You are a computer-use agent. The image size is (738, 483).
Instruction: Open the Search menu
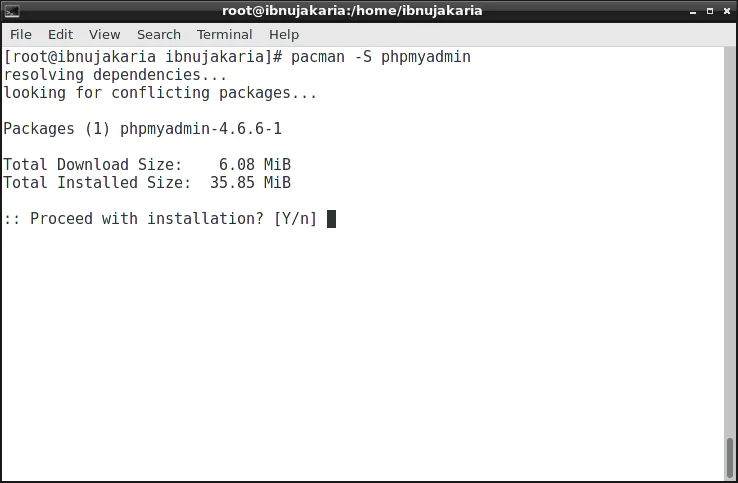click(x=159, y=35)
